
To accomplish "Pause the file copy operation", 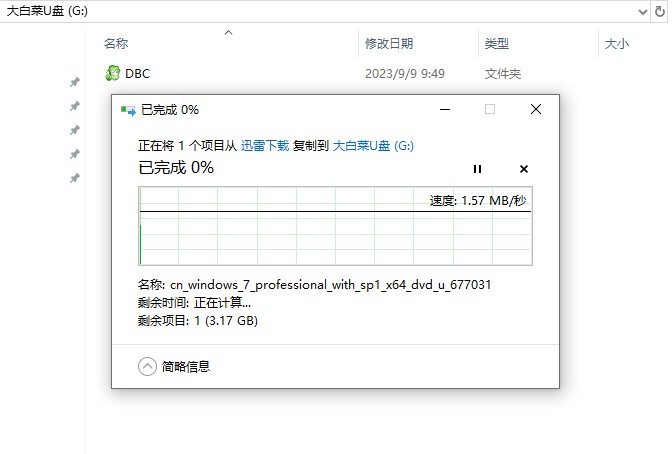I will [477, 169].
